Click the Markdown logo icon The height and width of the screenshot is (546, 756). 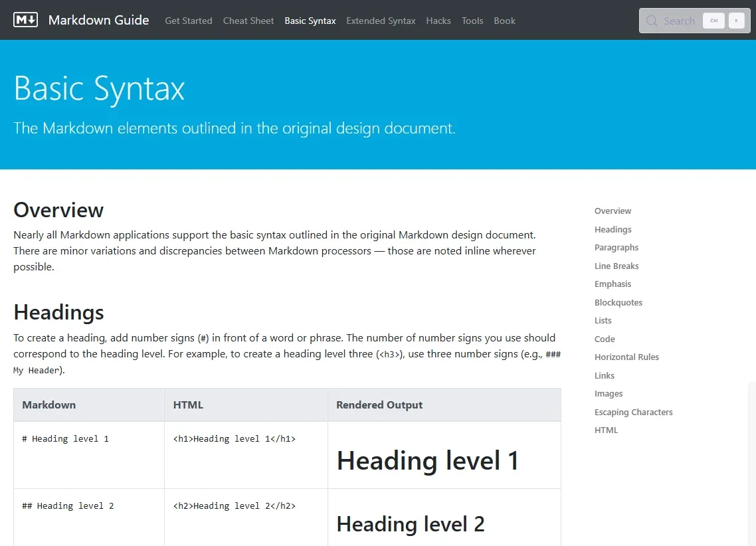click(25, 20)
